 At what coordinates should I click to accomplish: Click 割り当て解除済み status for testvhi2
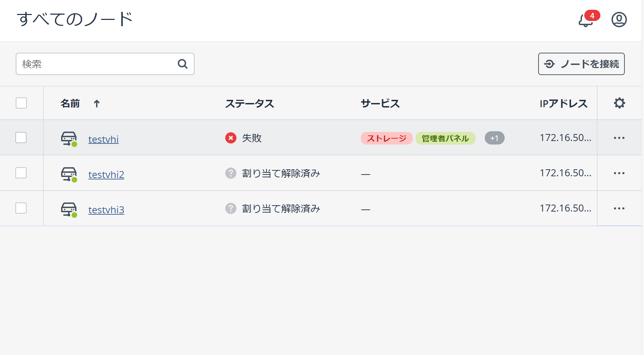(281, 173)
